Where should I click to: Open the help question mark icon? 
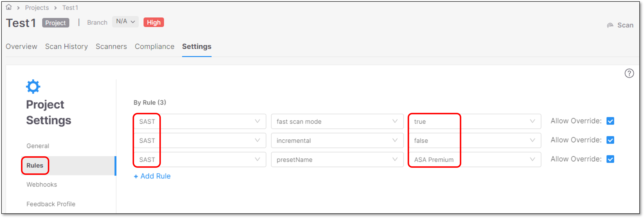click(629, 73)
